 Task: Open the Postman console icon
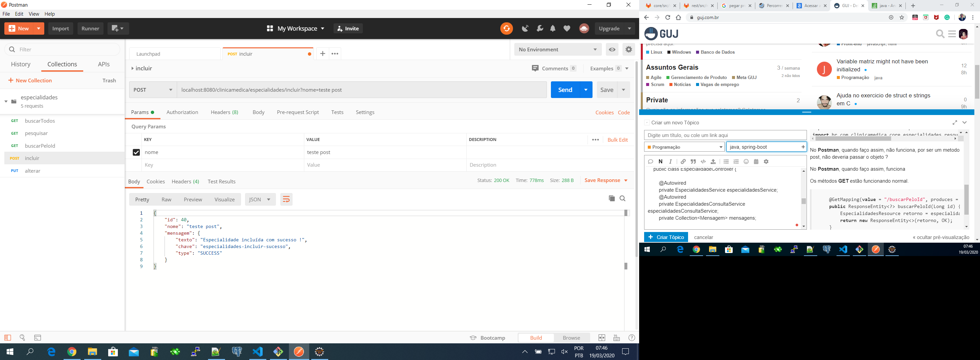point(38,338)
